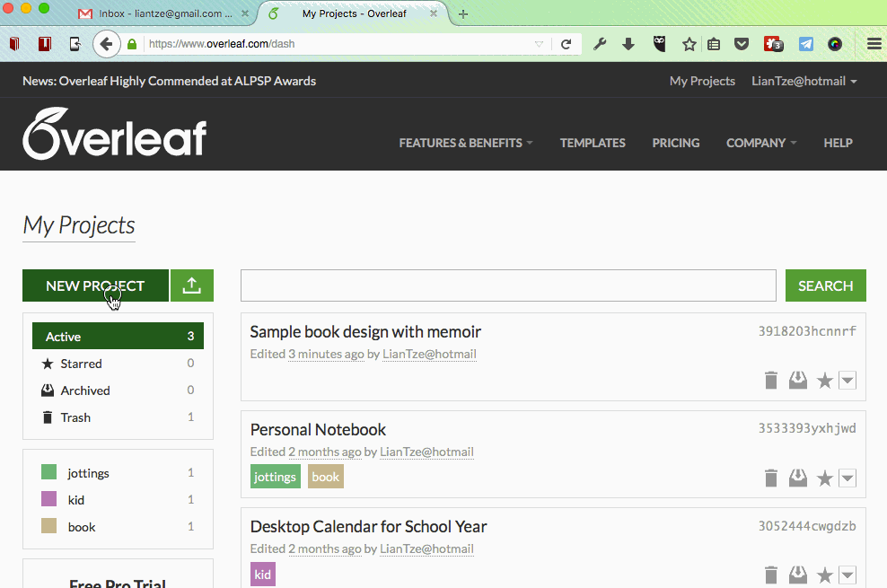The width and height of the screenshot is (887, 588).
Task: Select the My Projects - Overleaf tab
Action: tap(354, 13)
